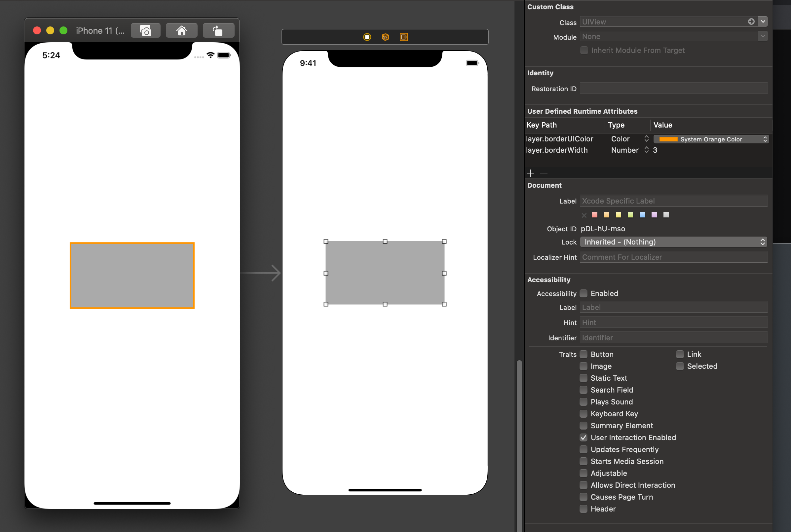Select the Exit icon in scene dock
Image resolution: width=791 pixels, height=532 pixels.
point(404,37)
